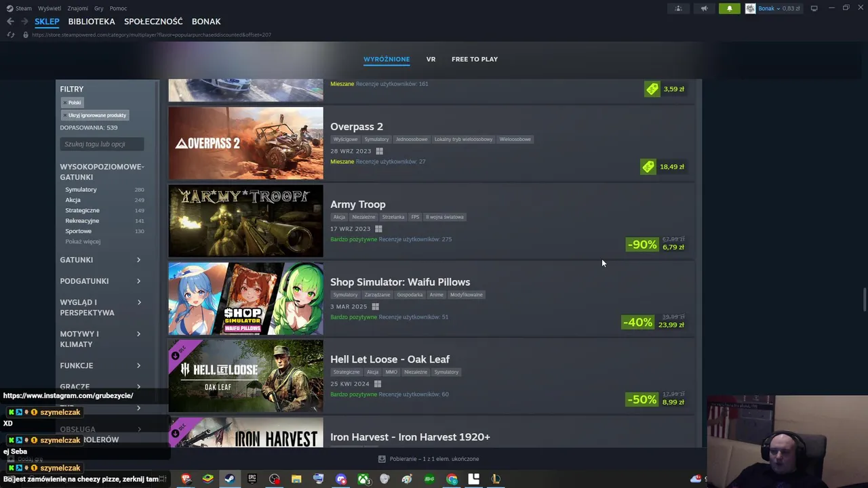Viewport: 868px width, 488px height.
Task: Click the Windows platform icon on Army Troop
Action: [378, 229]
